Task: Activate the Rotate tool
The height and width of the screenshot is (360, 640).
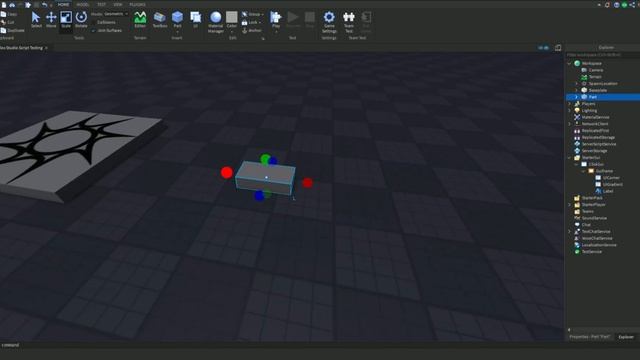Action: click(x=81, y=20)
